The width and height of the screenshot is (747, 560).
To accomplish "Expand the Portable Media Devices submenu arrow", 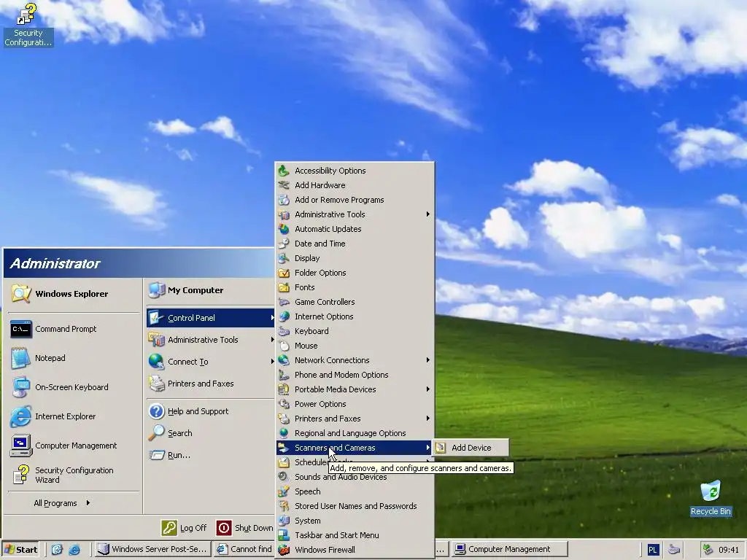I will pos(427,389).
